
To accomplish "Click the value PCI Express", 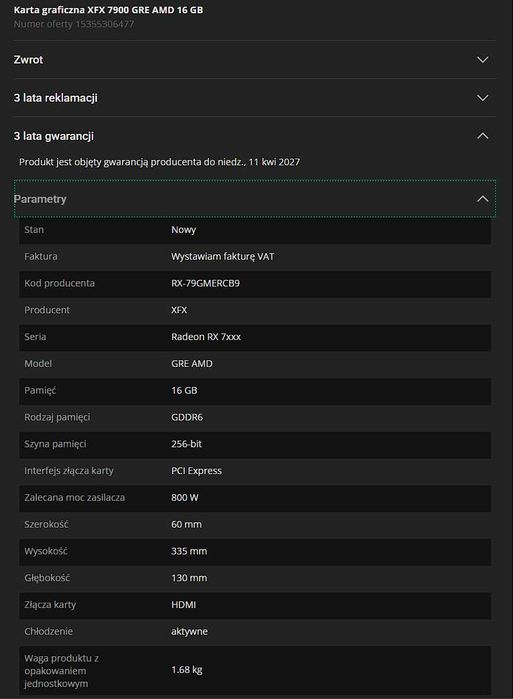I will pyautogui.click(x=196, y=470).
